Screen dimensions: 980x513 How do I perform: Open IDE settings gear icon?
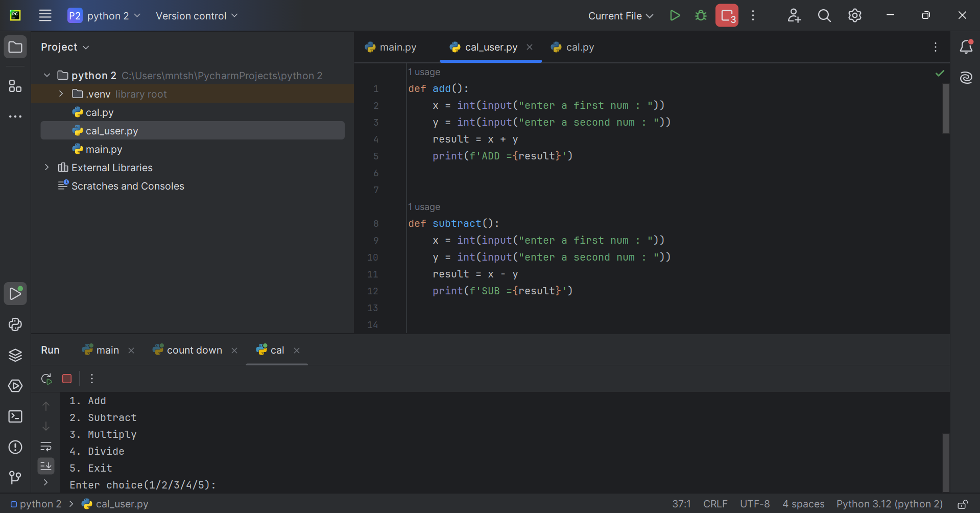[855, 16]
